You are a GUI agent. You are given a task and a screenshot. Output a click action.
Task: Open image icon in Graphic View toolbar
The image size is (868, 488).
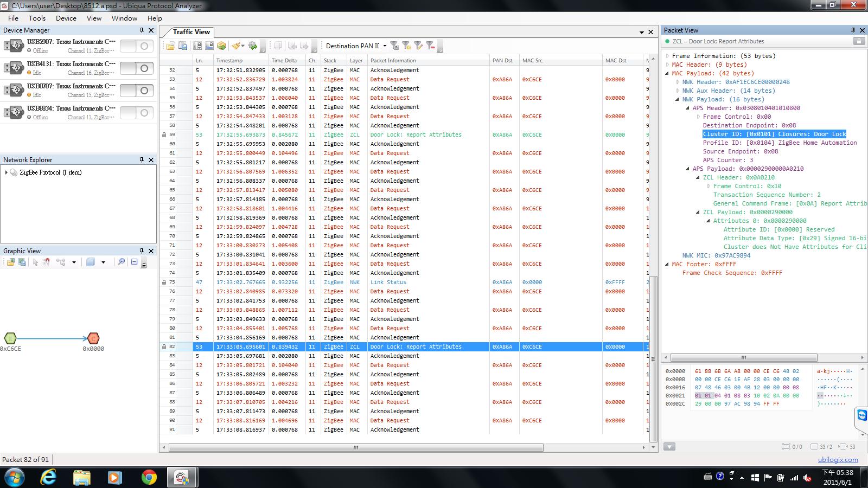click(x=10, y=262)
